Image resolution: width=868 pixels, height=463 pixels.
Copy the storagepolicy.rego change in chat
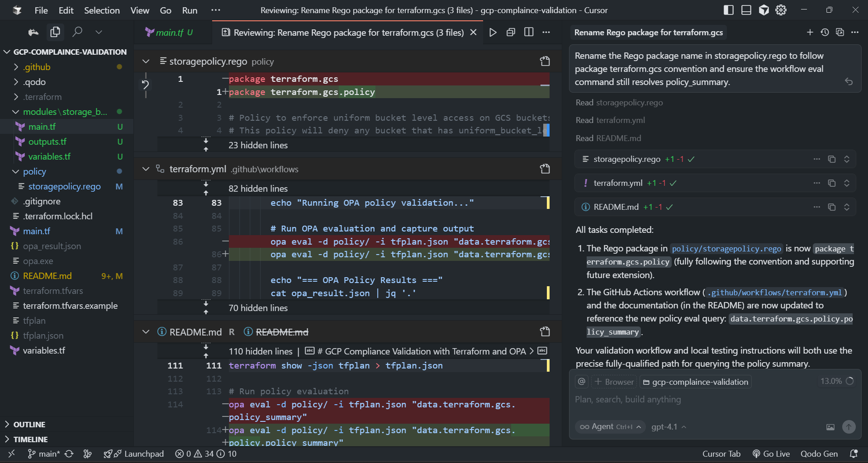pyautogui.click(x=832, y=159)
